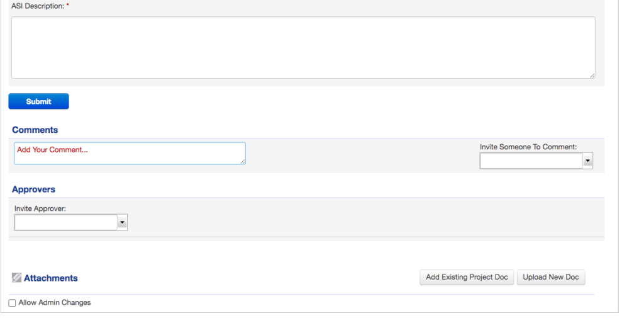The height and width of the screenshot is (318, 644).
Task: Open the Invite Someone To Comment dropdown arrow
Action: point(588,161)
